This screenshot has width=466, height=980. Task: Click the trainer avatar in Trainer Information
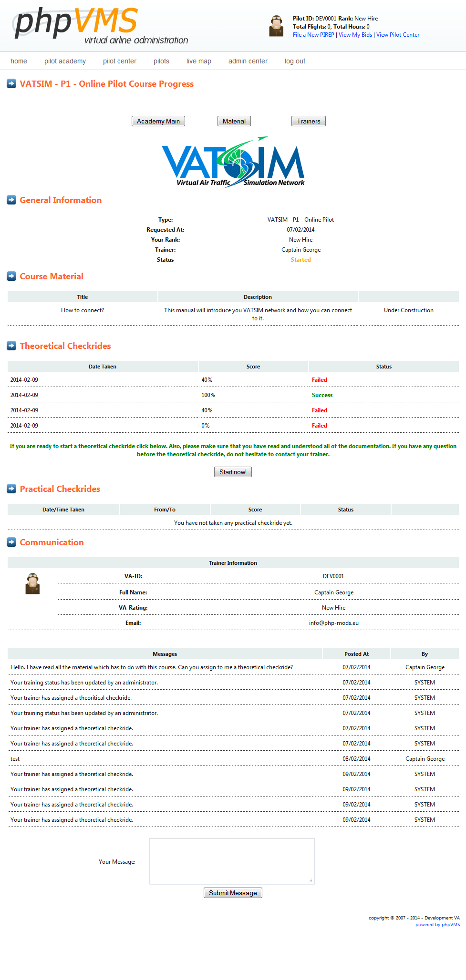coord(32,583)
